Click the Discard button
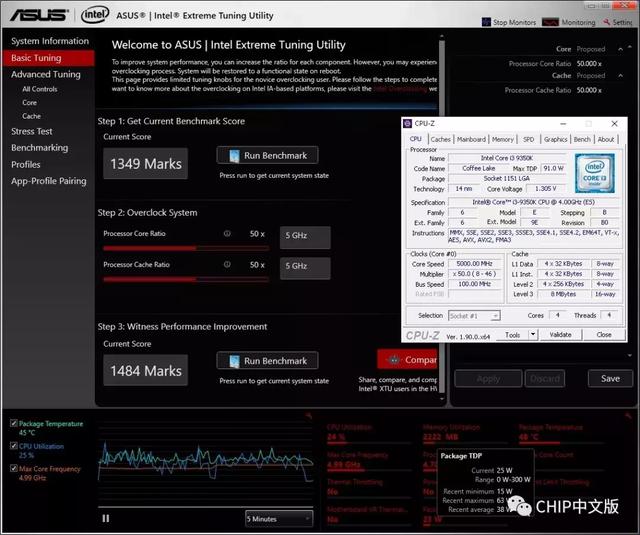Screen dimensions: 640x535 (545, 379)
